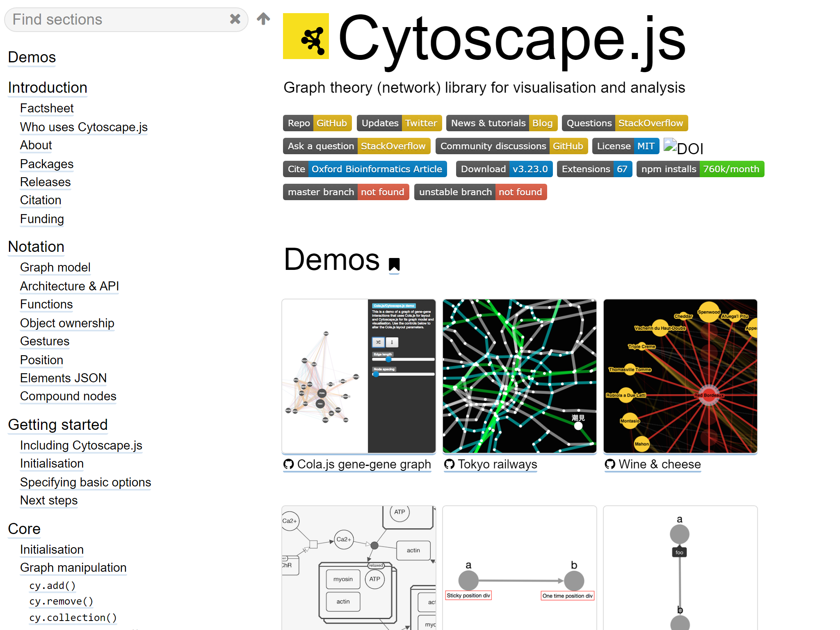840x630 pixels.
Task: Open the Factsheet sidebar link
Action: click(47, 108)
